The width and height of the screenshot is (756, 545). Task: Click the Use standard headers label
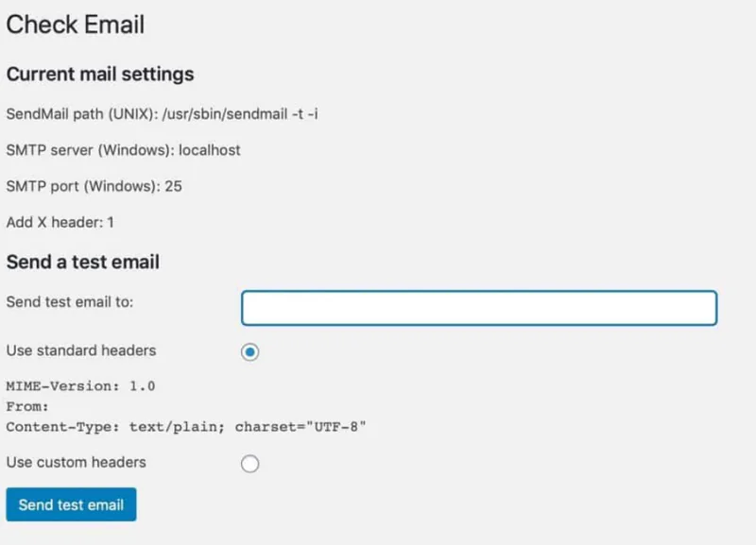point(80,350)
